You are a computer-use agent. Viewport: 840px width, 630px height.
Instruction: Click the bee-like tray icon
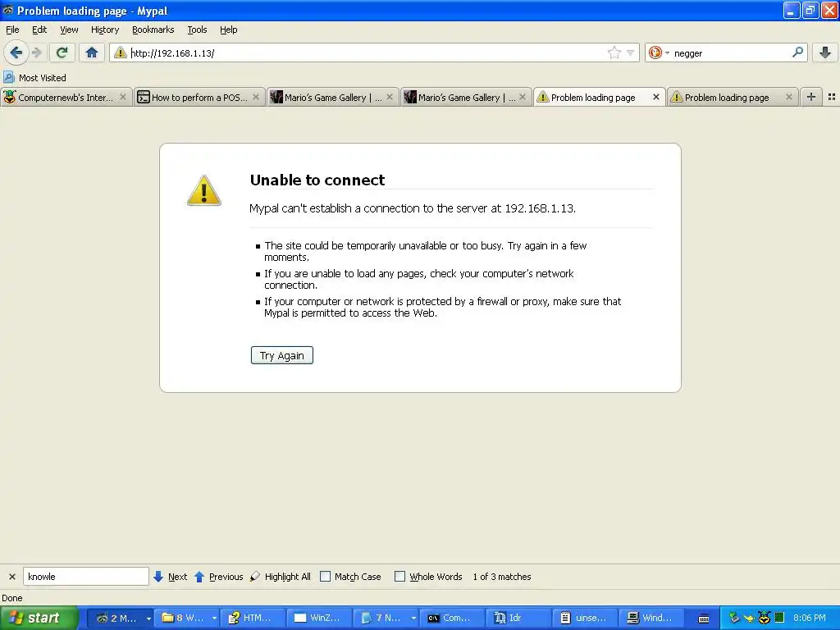(765, 618)
